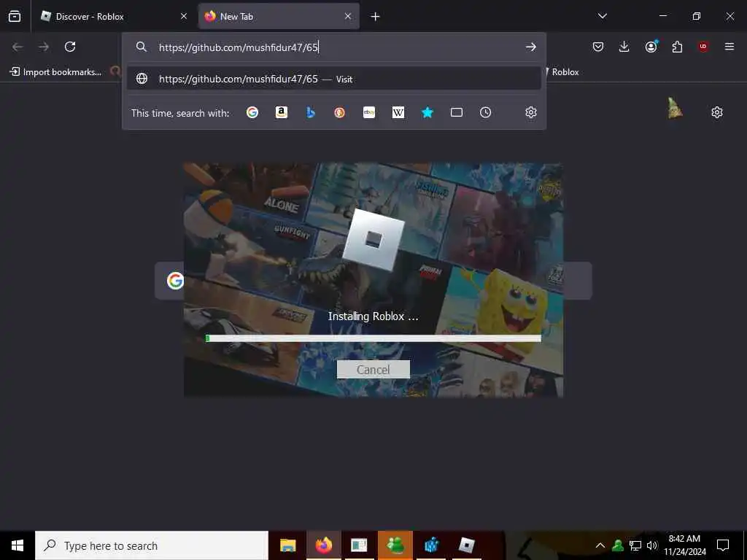
Task: Open the Roblox taskbar icon
Action: pos(466,545)
